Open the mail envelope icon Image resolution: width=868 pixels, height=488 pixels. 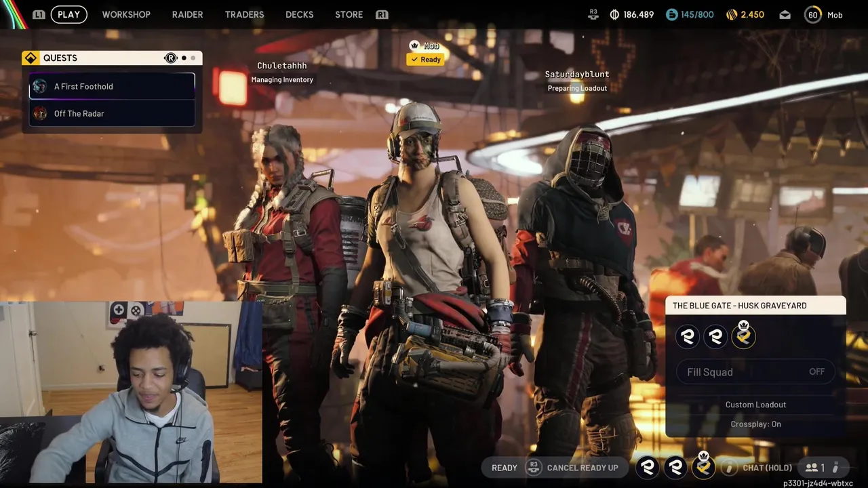coord(785,15)
